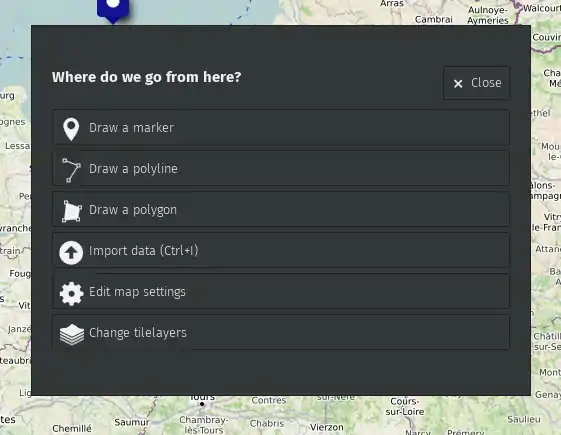This screenshot has width=561, height=435.
Task: Click the blue map marker pin
Action: click(x=113, y=10)
